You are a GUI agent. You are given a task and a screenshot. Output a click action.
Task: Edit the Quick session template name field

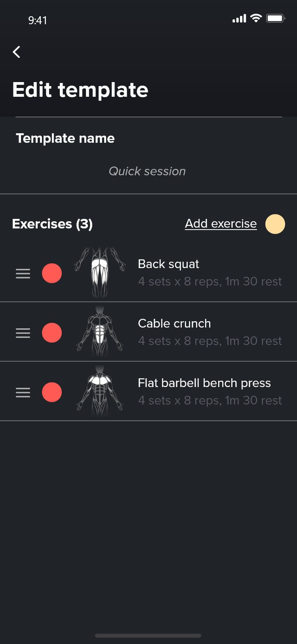(x=147, y=171)
